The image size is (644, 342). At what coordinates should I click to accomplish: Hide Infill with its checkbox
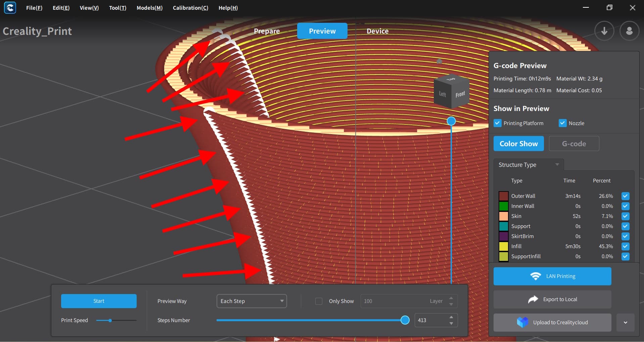(625, 246)
